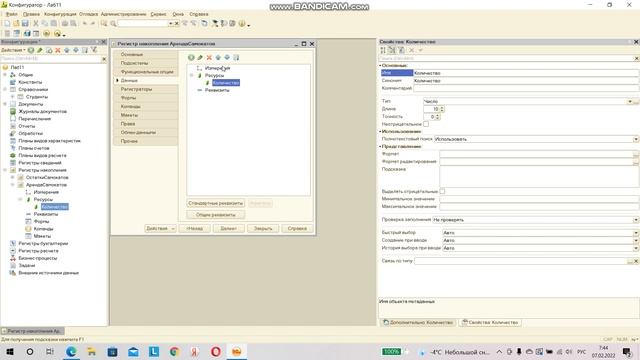Move the resource up in the register editor
Viewport: 640px width, 360px height.
[x=218, y=58]
